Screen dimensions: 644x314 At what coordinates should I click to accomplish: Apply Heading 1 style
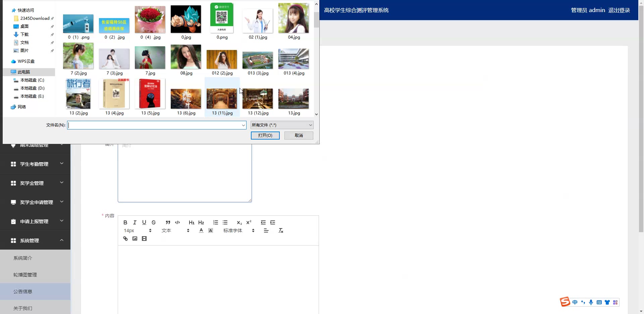pos(192,222)
